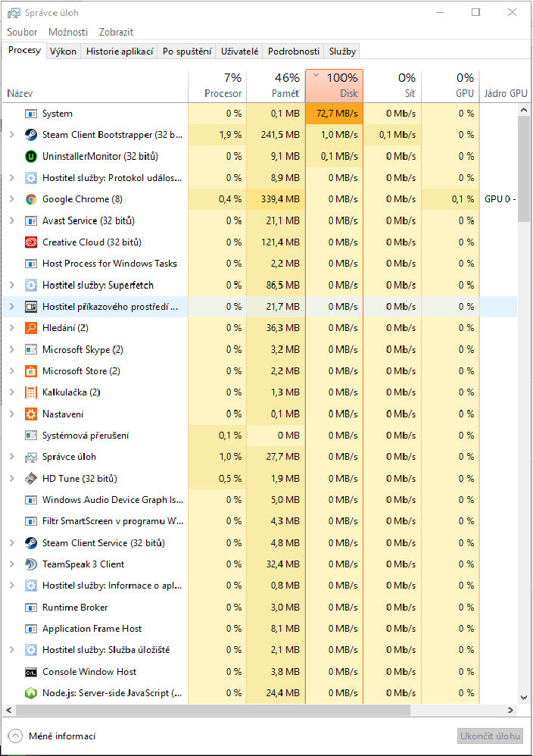Click the Hledání magnifier icon
The height and width of the screenshot is (756, 533).
[x=31, y=328]
